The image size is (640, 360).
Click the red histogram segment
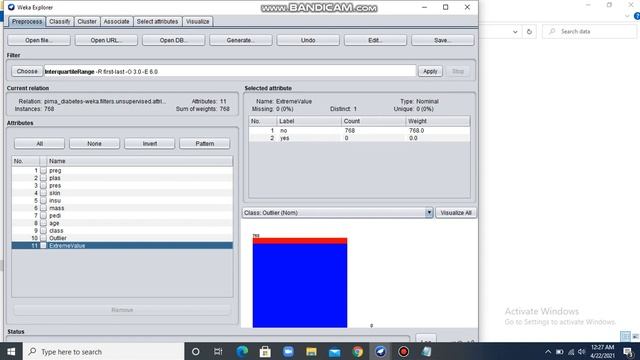[300, 241]
